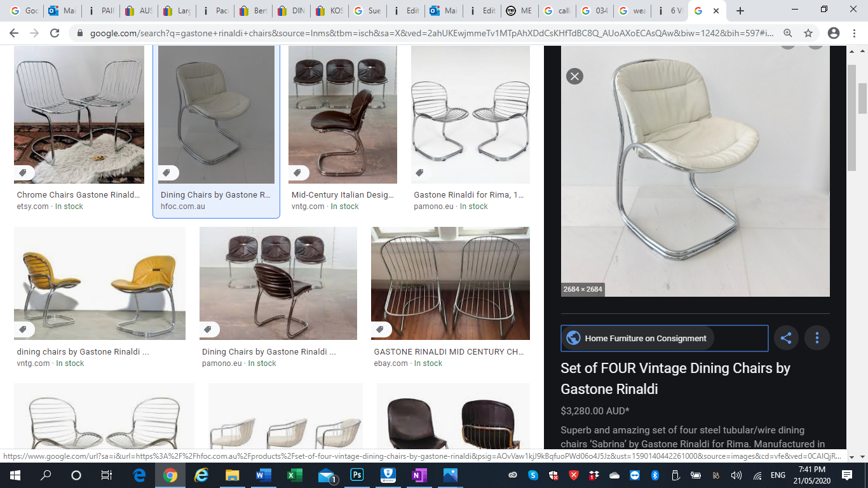Switch to the Sue Google tab
The image size is (868, 488).
tap(369, 11)
